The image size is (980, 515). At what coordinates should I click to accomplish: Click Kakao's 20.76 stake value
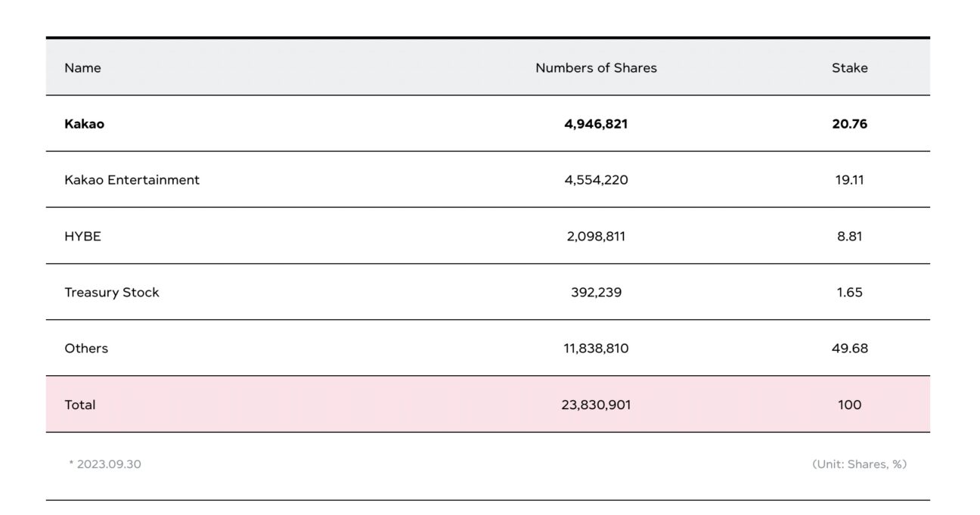click(x=849, y=124)
